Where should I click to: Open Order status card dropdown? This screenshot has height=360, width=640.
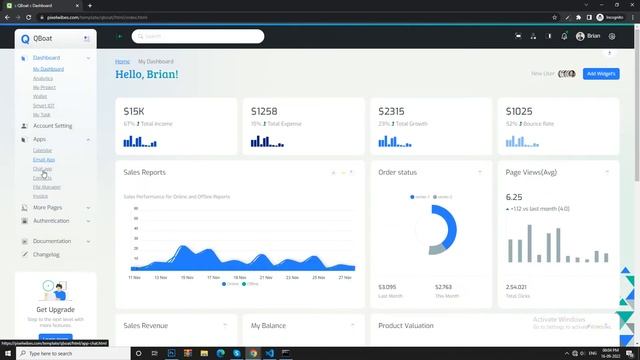(480, 172)
